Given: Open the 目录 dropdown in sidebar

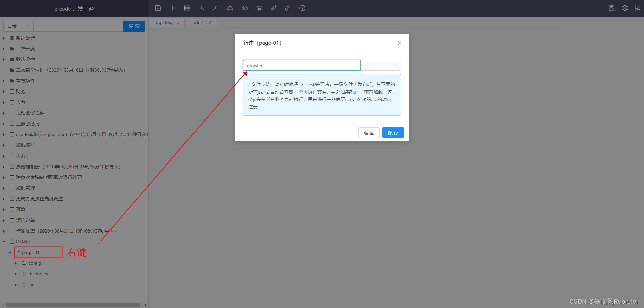Looking at the screenshot, I should point(18,26).
